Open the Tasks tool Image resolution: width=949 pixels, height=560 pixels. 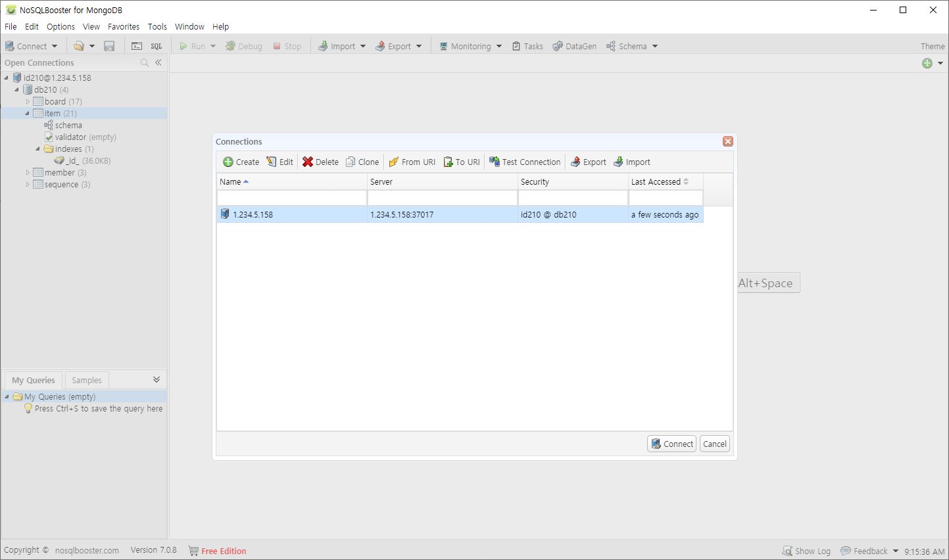(x=527, y=46)
